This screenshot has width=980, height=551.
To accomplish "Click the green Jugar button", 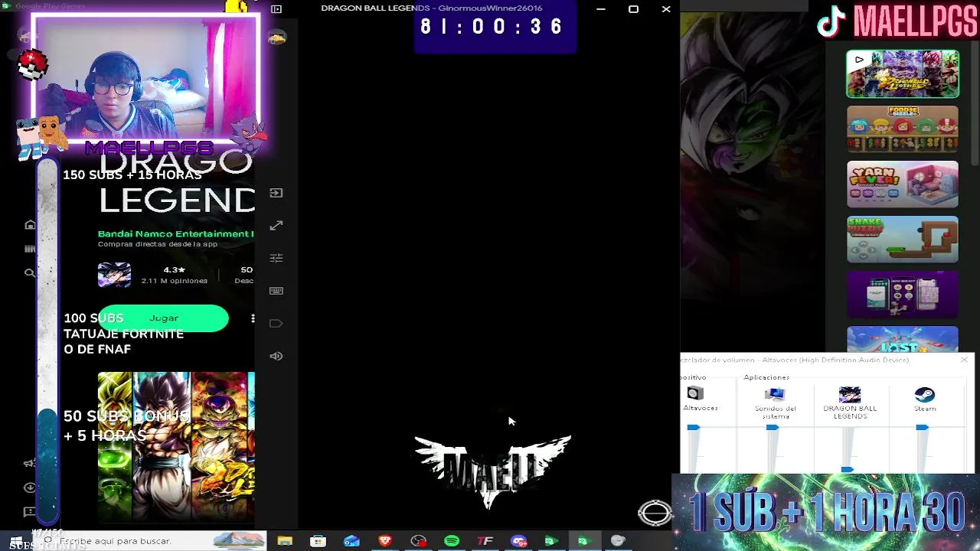I will tap(163, 318).
